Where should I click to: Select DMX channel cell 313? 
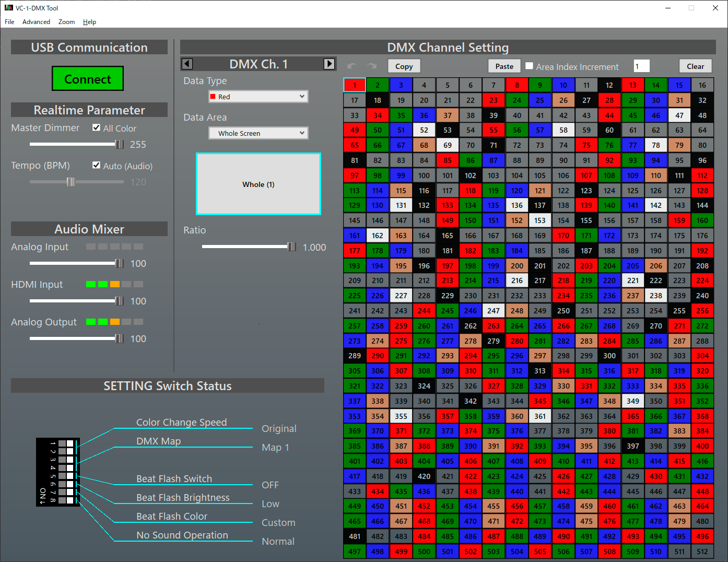540,371
